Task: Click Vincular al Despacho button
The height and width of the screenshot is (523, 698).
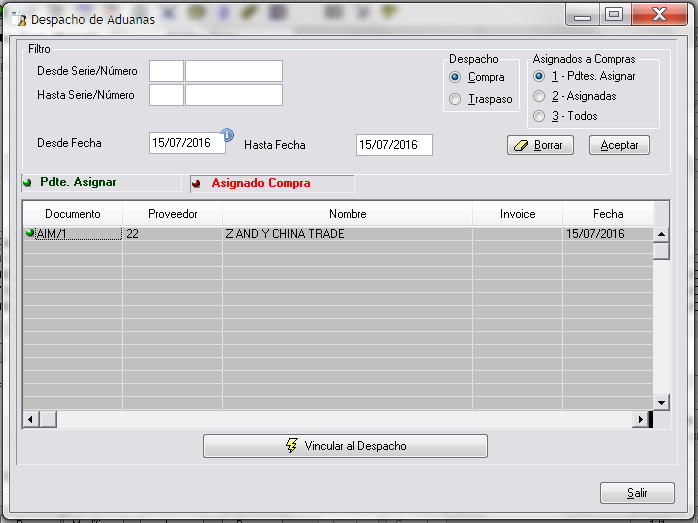Action: (345, 446)
